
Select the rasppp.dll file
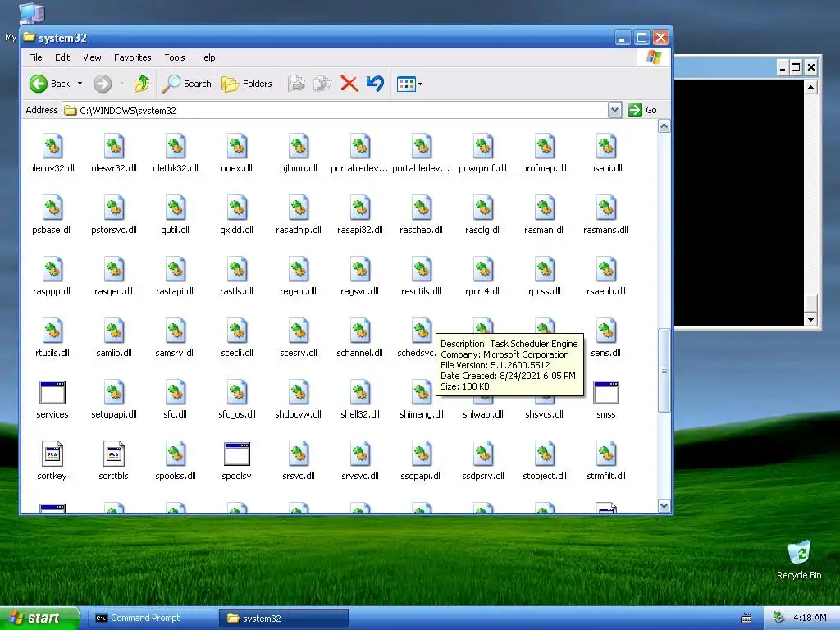[52, 276]
